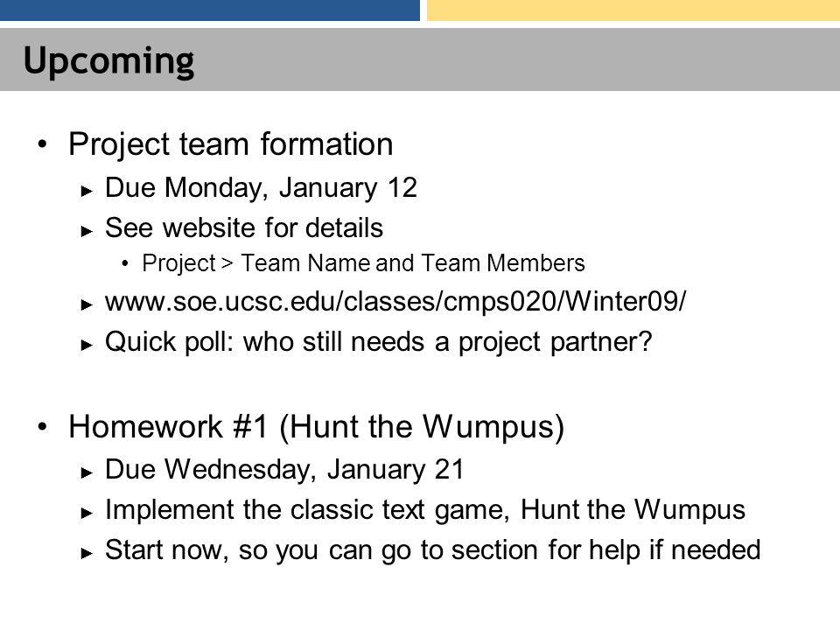Click the Project > Team Name sub-bullet text
This screenshot has height=630, width=840.
click(x=363, y=263)
